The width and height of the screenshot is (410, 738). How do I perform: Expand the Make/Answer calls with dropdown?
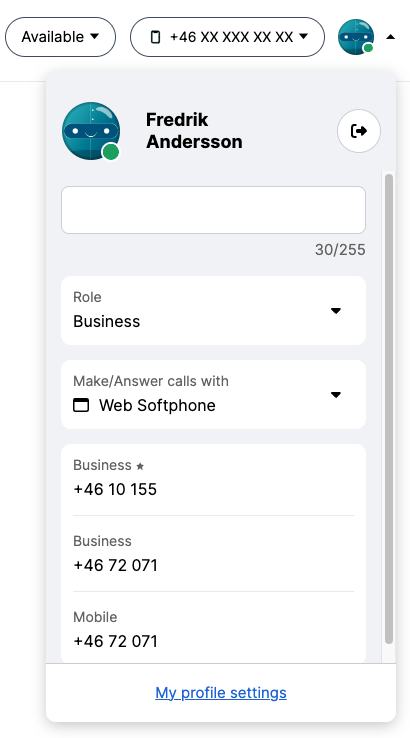(213, 394)
